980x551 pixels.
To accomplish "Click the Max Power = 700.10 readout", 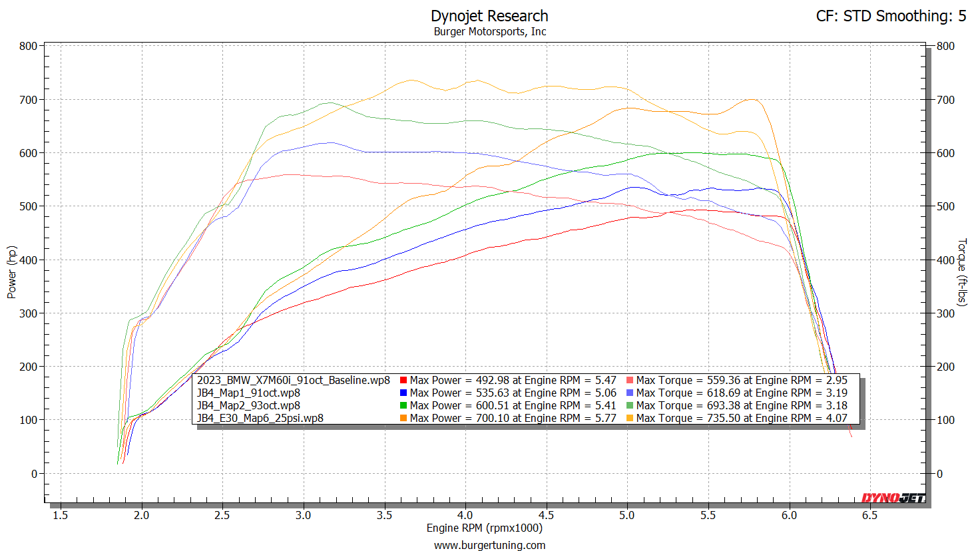I will [513, 419].
